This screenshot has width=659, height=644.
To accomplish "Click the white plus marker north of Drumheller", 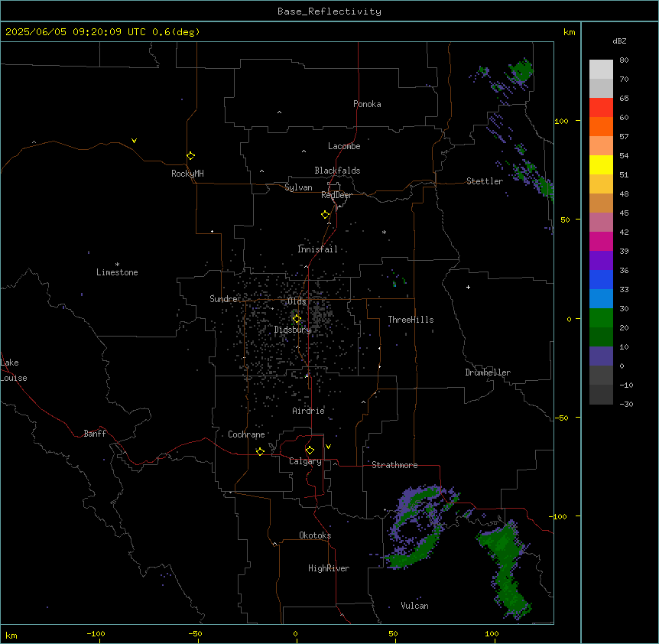I will coord(468,287).
